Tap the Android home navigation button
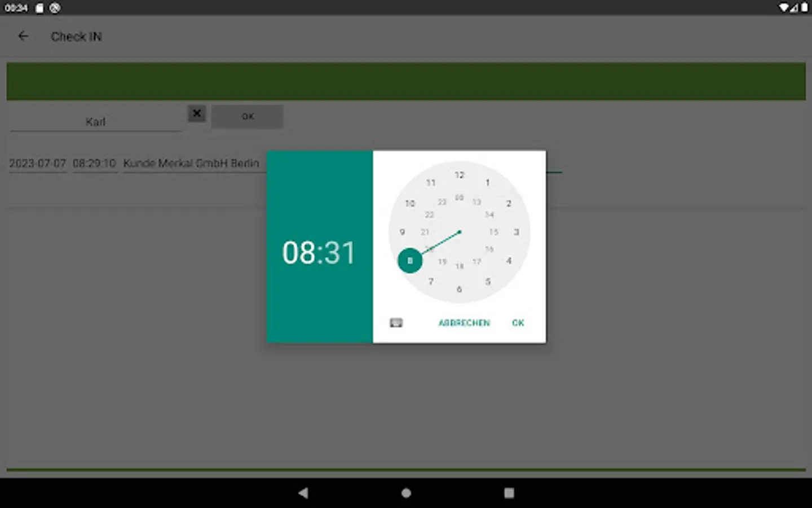 click(x=406, y=493)
